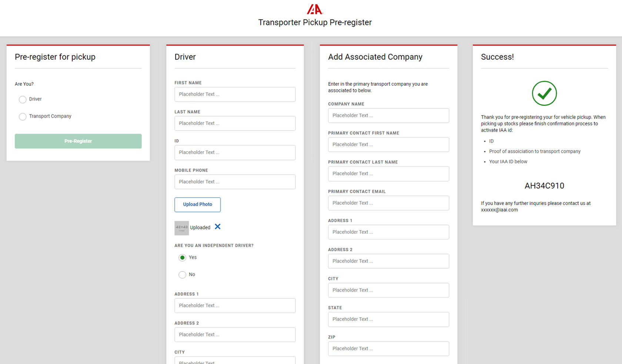The height and width of the screenshot is (364, 622).
Task: Click the xxxxxx@iaai.com contact email
Action: [499, 210]
